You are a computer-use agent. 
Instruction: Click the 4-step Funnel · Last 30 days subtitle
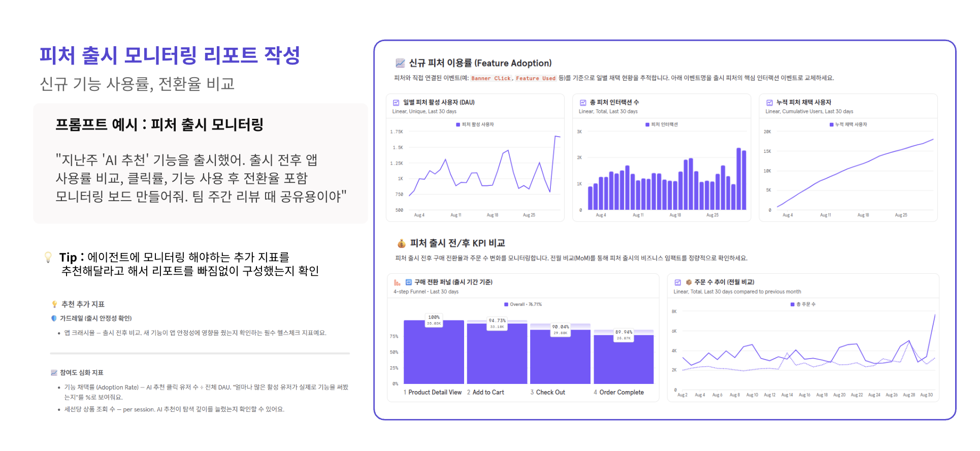coord(426,292)
